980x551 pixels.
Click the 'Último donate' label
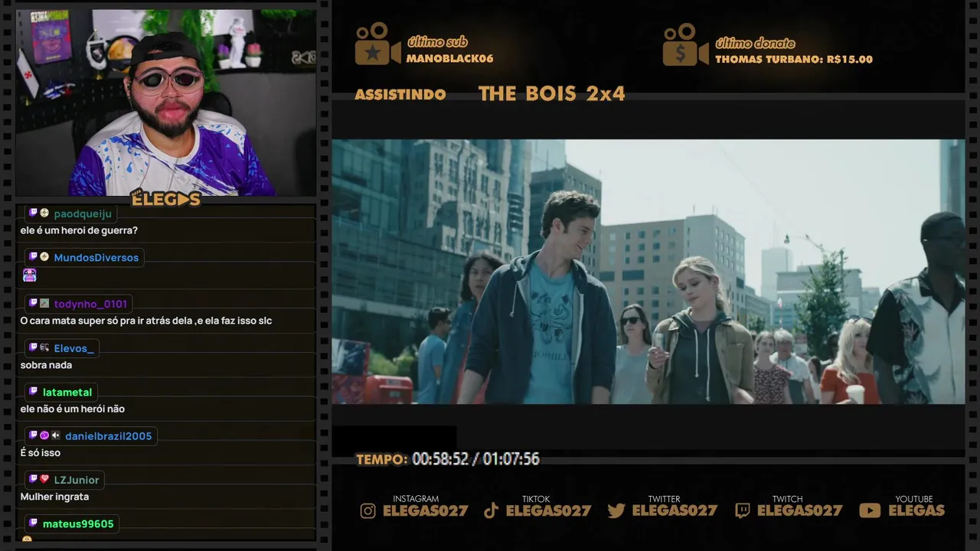tap(755, 43)
